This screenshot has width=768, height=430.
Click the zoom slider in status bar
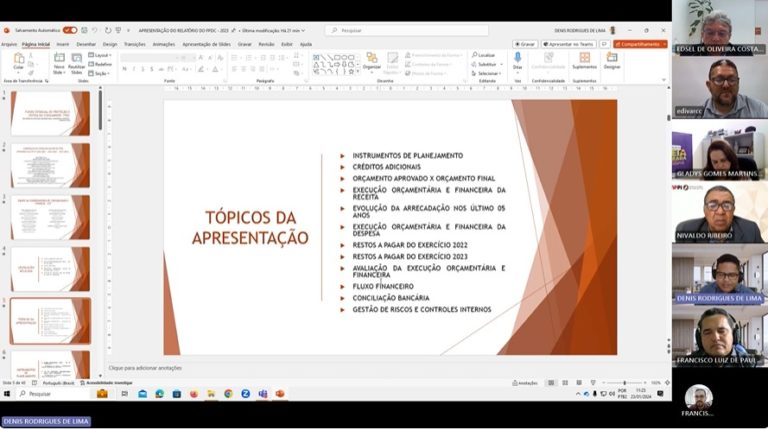click(x=625, y=383)
